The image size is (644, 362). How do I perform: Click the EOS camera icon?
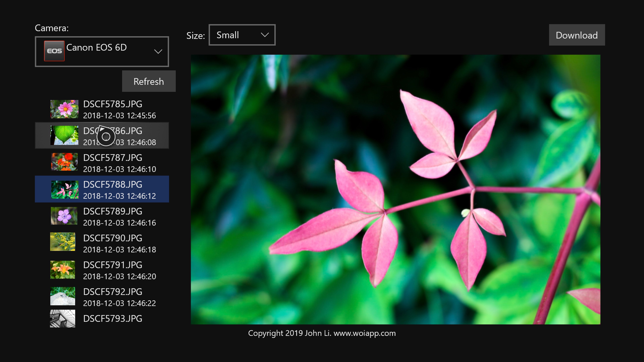tap(54, 51)
